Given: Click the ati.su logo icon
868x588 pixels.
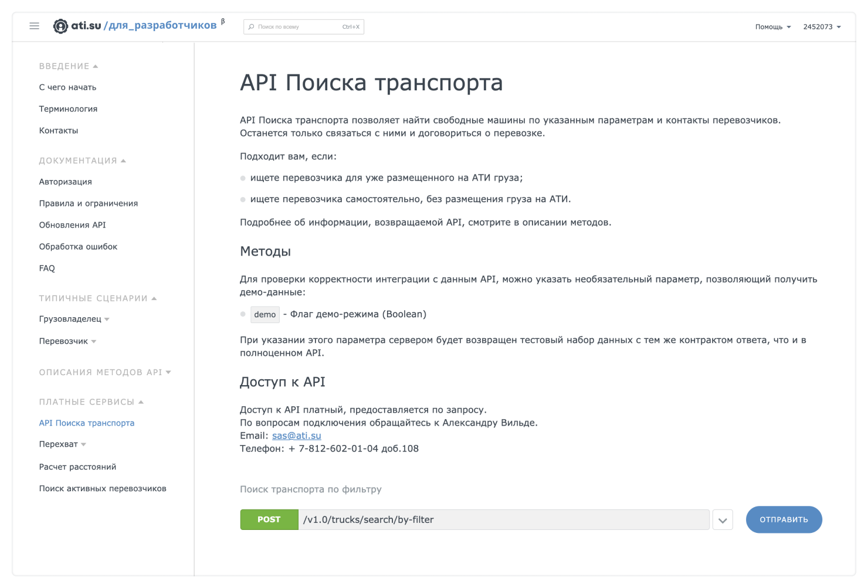Looking at the screenshot, I should click(60, 26).
